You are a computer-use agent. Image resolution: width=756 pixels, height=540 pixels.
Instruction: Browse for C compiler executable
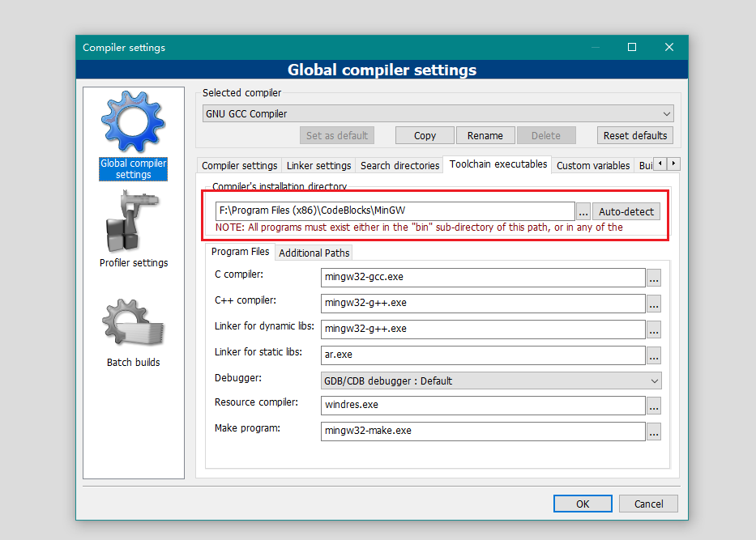(x=654, y=278)
